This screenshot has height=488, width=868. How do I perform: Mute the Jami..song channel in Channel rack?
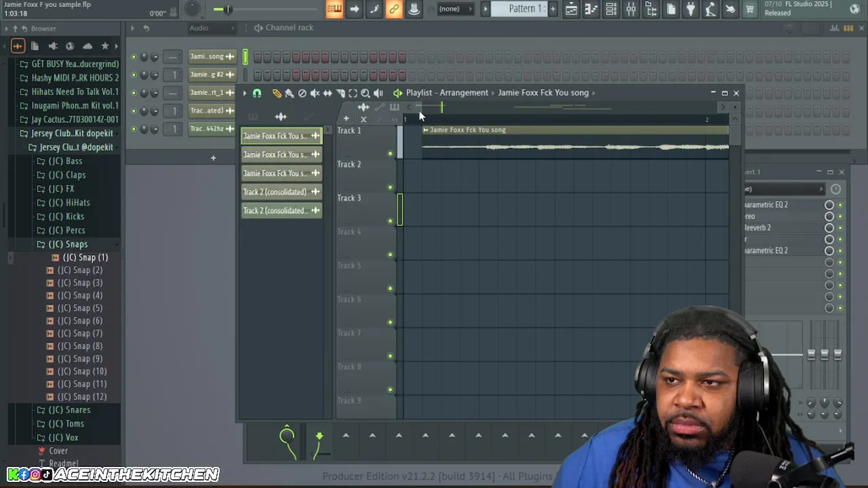point(134,57)
